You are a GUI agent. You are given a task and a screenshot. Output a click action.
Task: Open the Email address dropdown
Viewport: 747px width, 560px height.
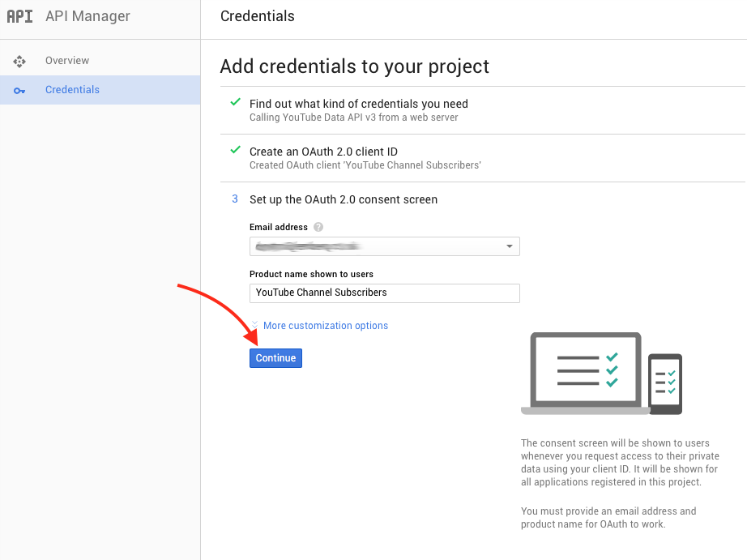click(385, 246)
